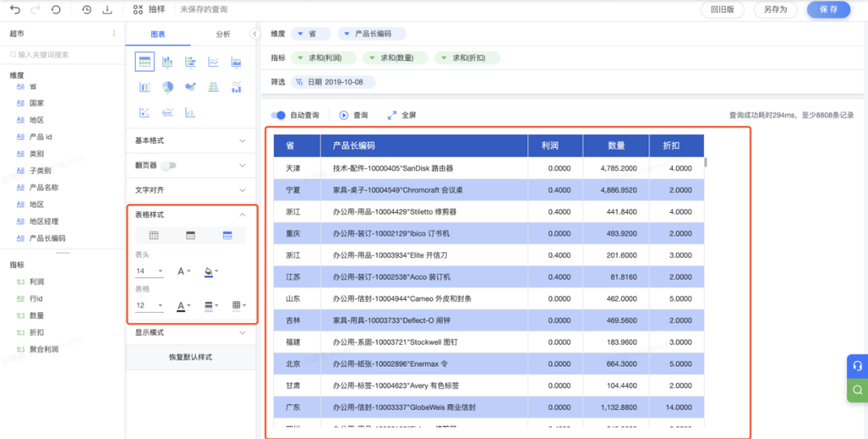The image size is (868, 439).
Task: Open the header background fill color picker
Action: 211,272
